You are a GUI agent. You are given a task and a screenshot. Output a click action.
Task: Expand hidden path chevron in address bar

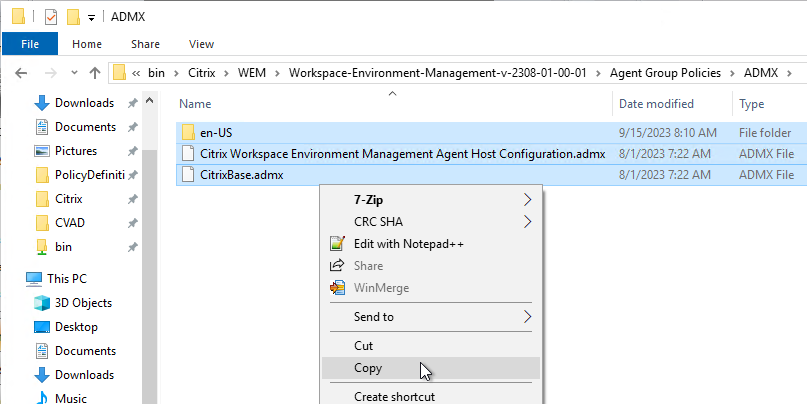pos(136,73)
